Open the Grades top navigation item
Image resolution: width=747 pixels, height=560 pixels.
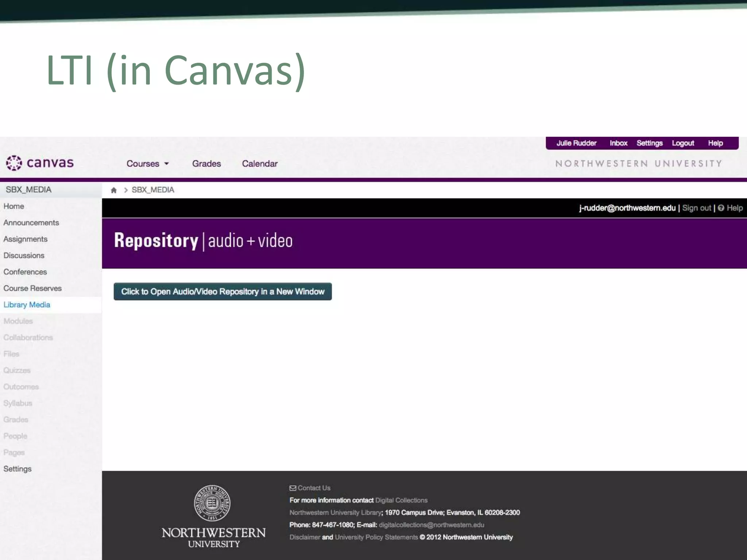click(206, 164)
